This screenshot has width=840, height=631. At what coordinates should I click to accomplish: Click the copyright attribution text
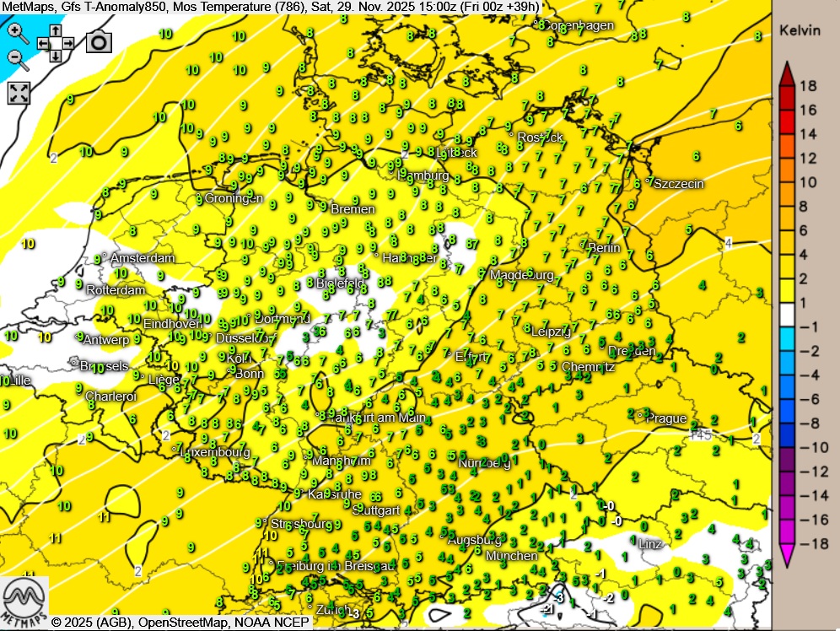pyautogui.click(x=181, y=623)
